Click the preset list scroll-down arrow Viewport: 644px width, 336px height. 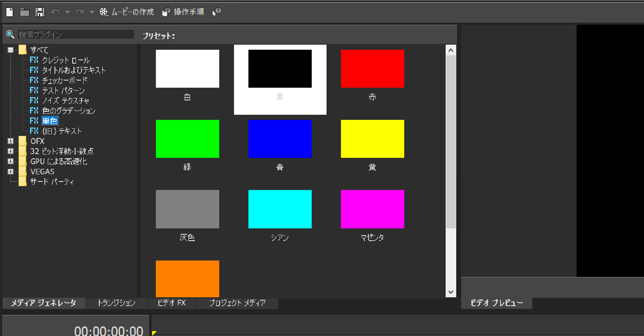451,292
